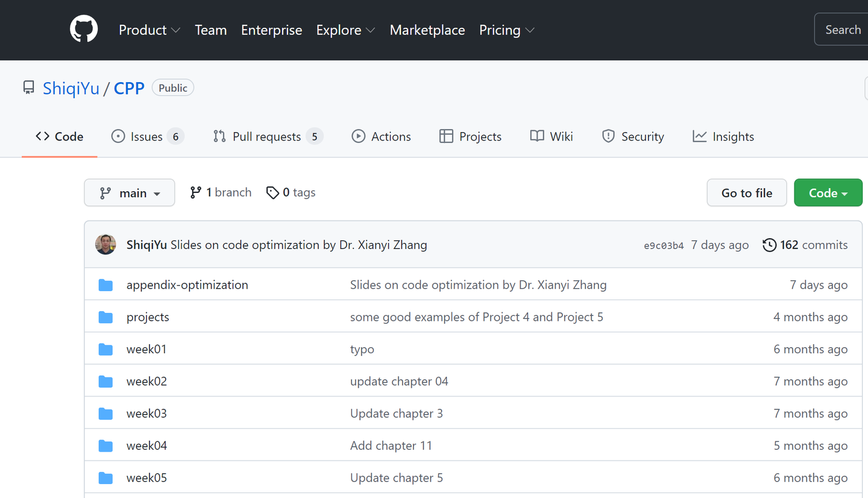Open the Pricing dropdown menu
Viewport: 868px width, 498px height.
[507, 30]
